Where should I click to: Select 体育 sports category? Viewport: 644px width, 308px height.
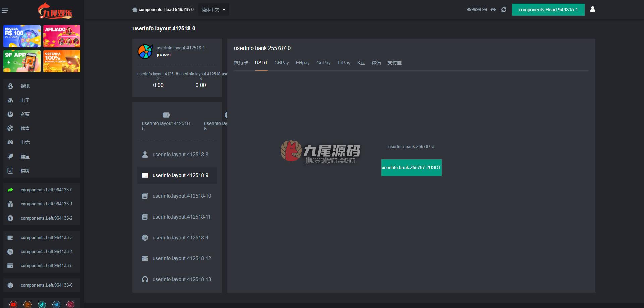click(x=42, y=128)
